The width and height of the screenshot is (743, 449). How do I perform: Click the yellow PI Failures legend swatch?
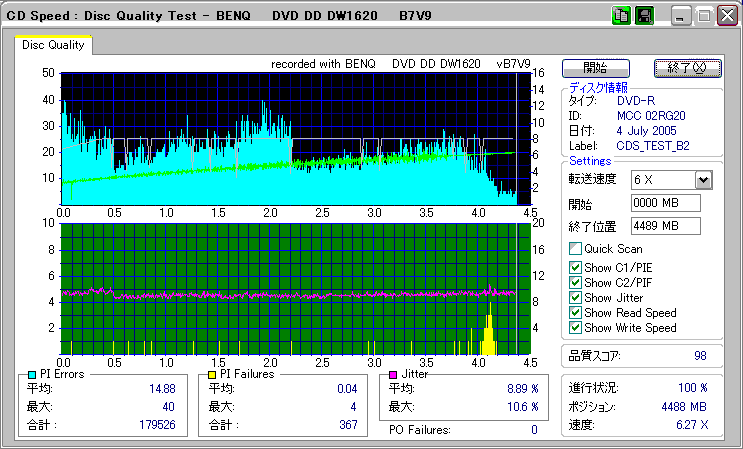[211, 374]
